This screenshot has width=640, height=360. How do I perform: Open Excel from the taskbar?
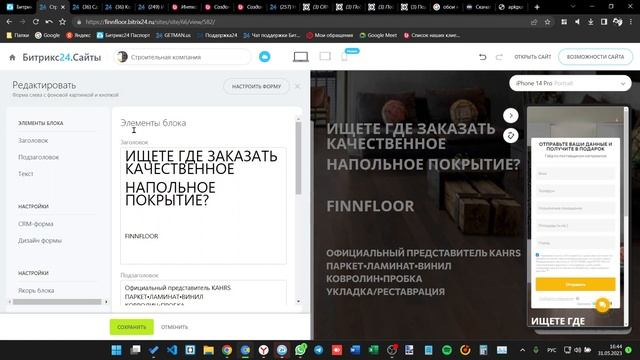373,350
